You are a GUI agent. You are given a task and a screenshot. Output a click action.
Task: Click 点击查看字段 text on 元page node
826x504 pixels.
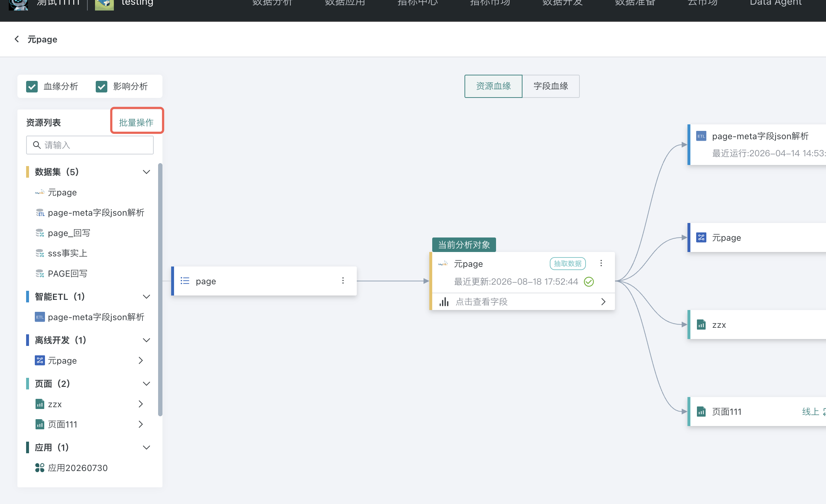click(x=482, y=302)
